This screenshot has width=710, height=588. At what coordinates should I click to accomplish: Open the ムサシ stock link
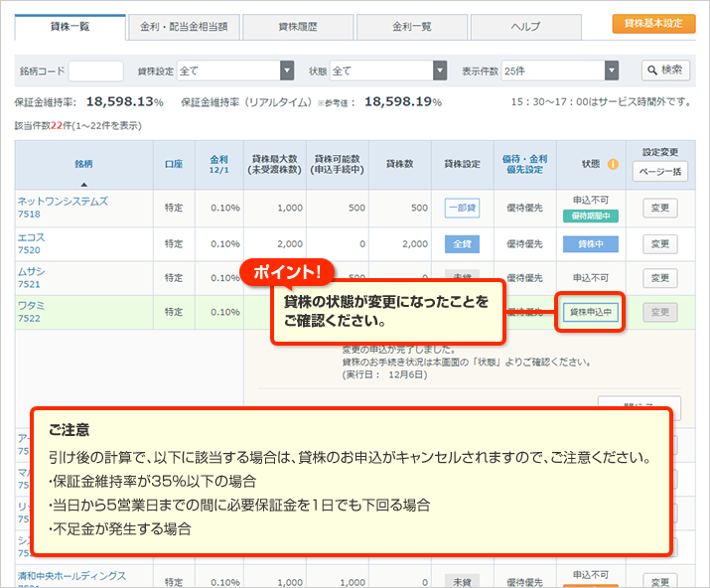point(32,271)
